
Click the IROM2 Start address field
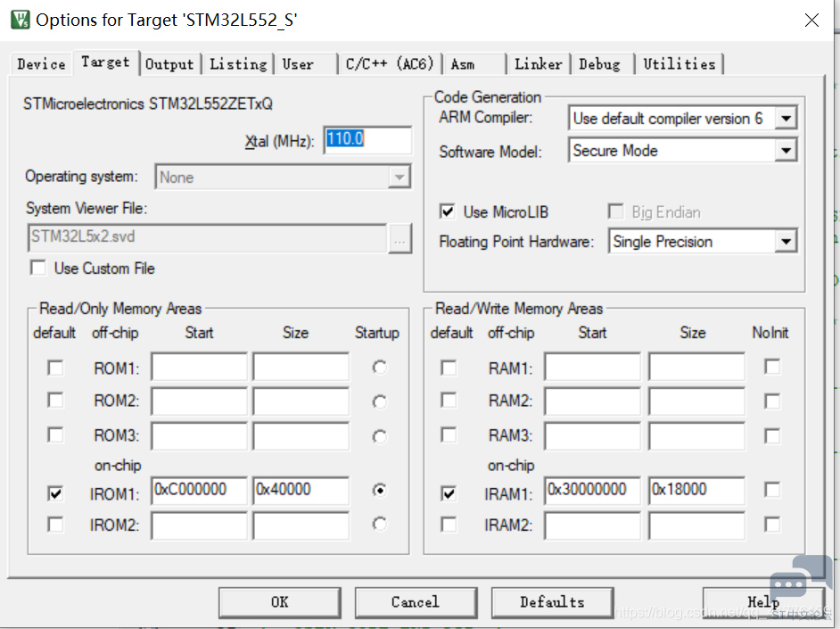coord(199,526)
